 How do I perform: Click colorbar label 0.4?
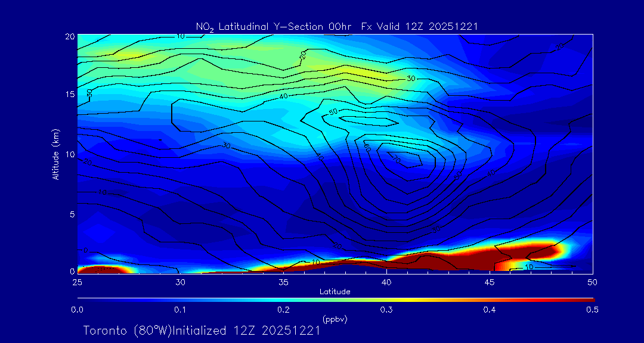click(490, 310)
